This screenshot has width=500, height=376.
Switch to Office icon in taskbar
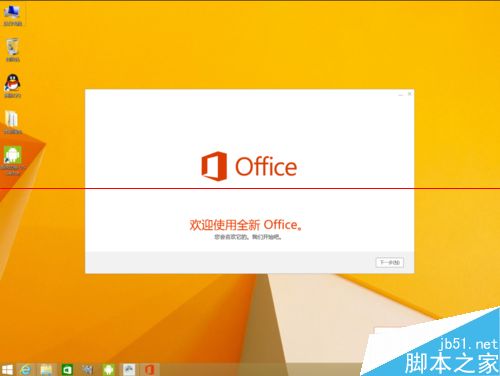coord(150,369)
